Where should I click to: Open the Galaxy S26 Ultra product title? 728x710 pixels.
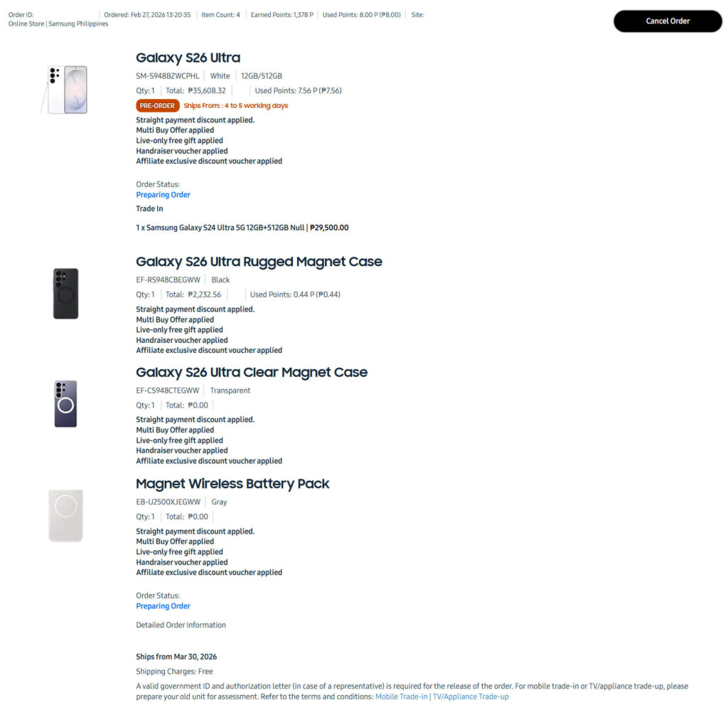pyautogui.click(x=188, y=58)
